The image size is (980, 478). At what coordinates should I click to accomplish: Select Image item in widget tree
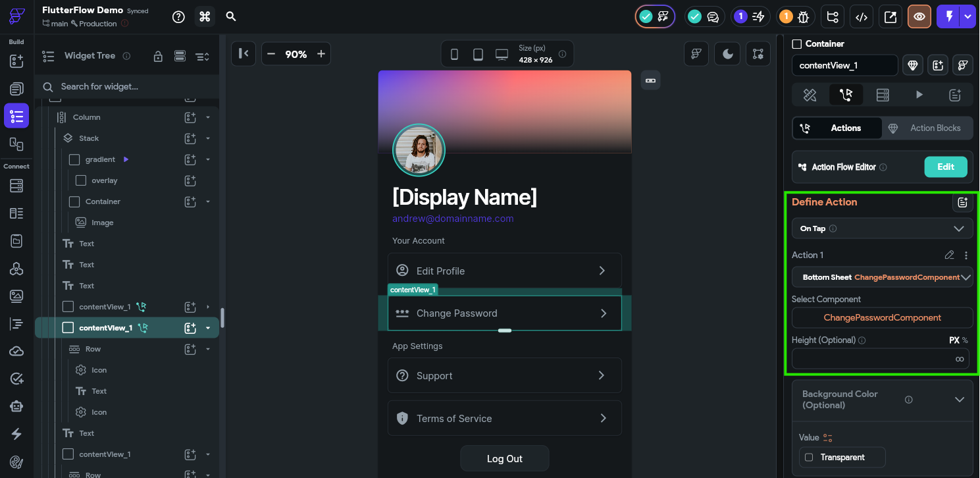click(103, 223)
